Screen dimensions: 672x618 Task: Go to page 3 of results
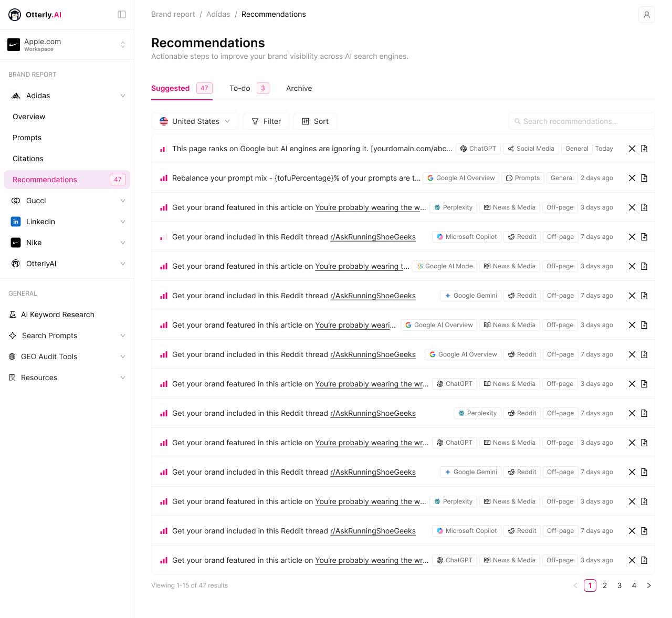coord(619,585)
